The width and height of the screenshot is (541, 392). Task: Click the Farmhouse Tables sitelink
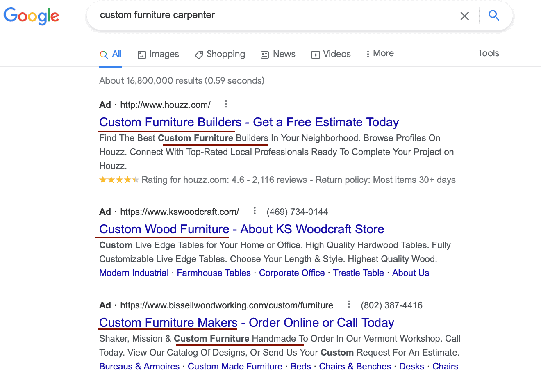(214, 273)
